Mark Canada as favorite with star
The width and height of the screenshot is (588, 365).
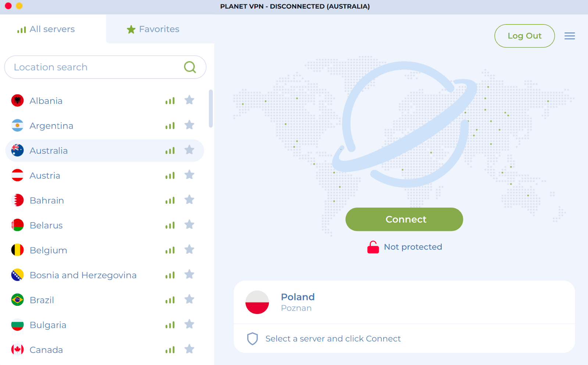(189, 349)
